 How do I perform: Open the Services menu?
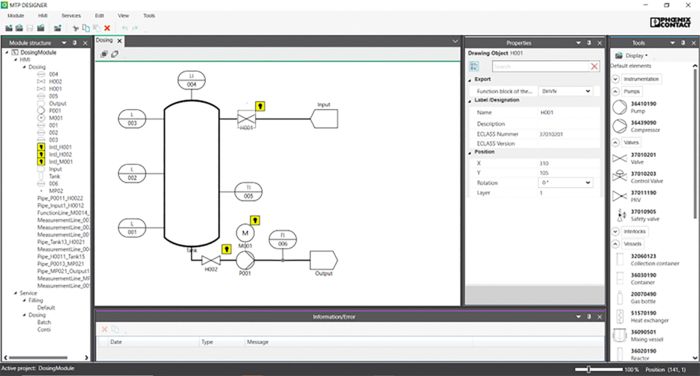71,16
